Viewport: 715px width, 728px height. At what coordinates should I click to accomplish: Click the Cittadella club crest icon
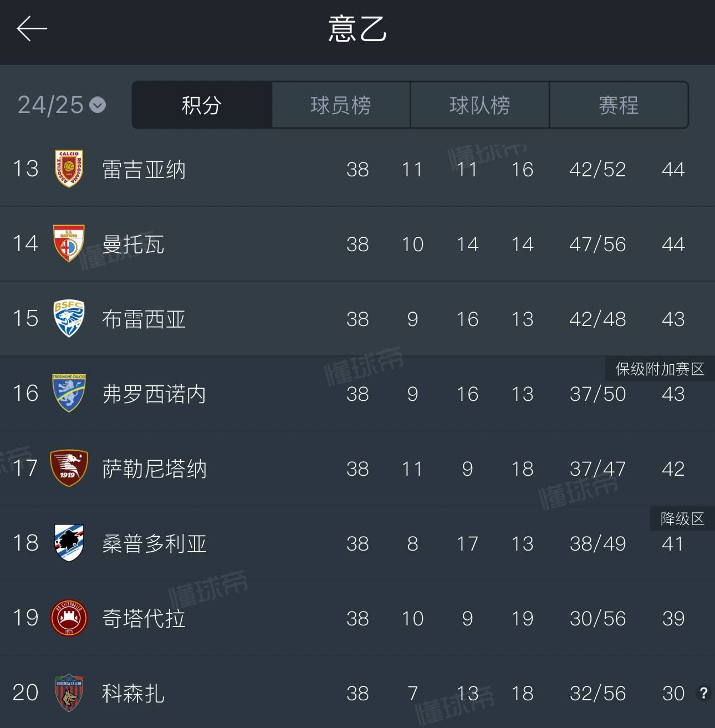coord(69,618)
